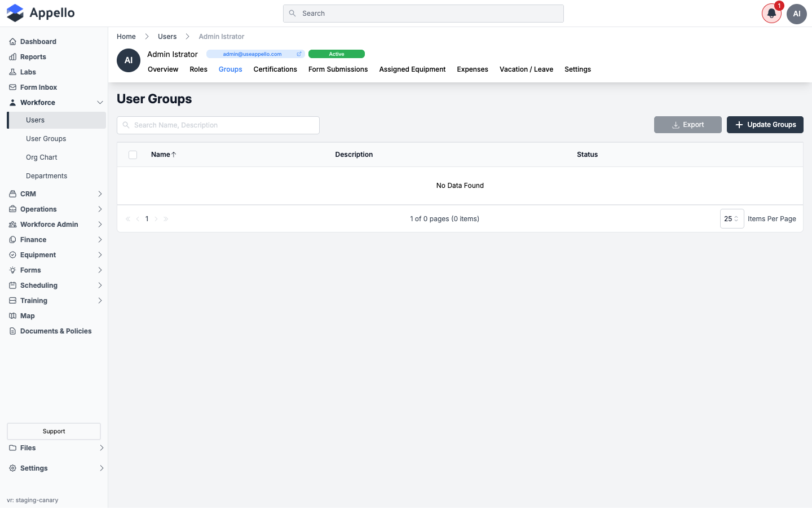Click the Workforce person icon

(x=12, y=103)
